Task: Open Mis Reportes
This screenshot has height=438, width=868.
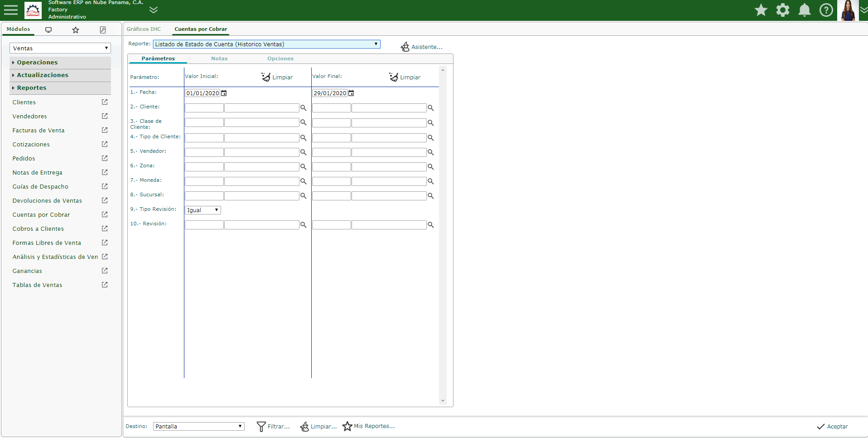Action: pyautogui.click(x=369, y=426)
